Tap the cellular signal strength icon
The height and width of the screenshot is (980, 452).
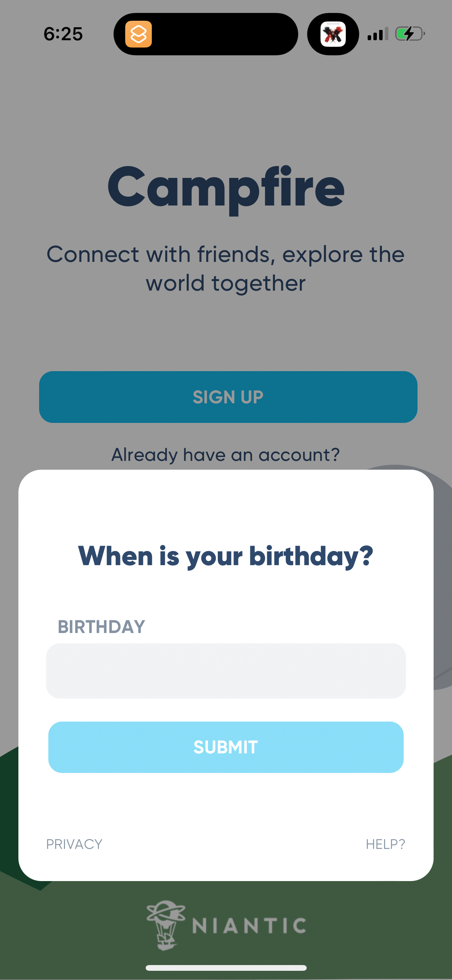378,34
